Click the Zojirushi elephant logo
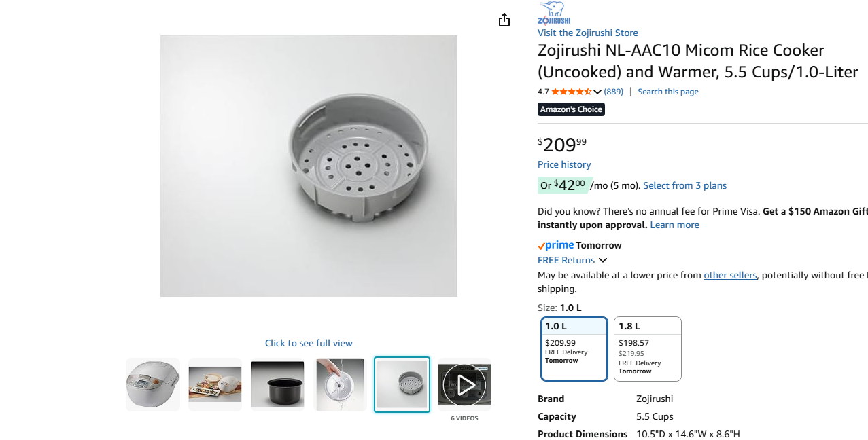The image size is (868, 440). point(553,13)
